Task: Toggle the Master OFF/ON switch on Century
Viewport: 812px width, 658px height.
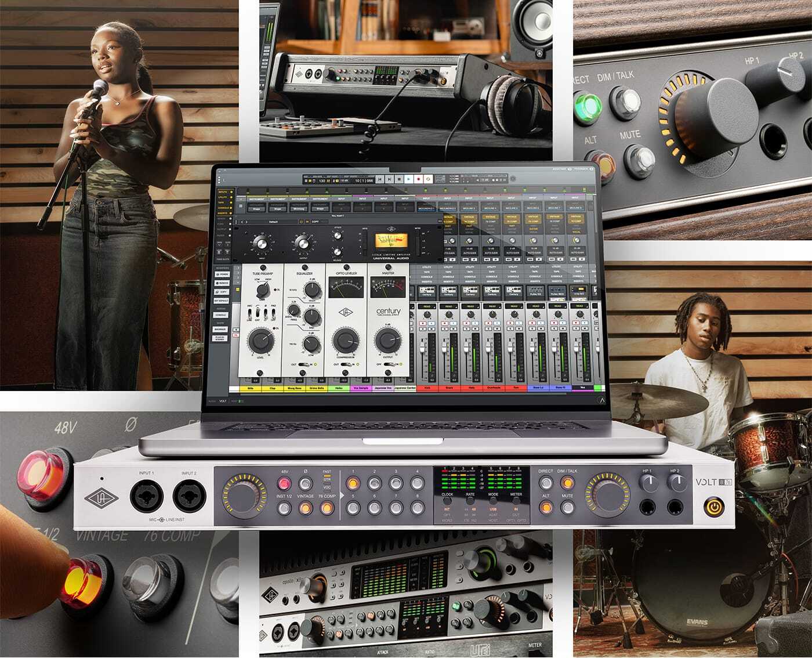Action: (387, 364)
